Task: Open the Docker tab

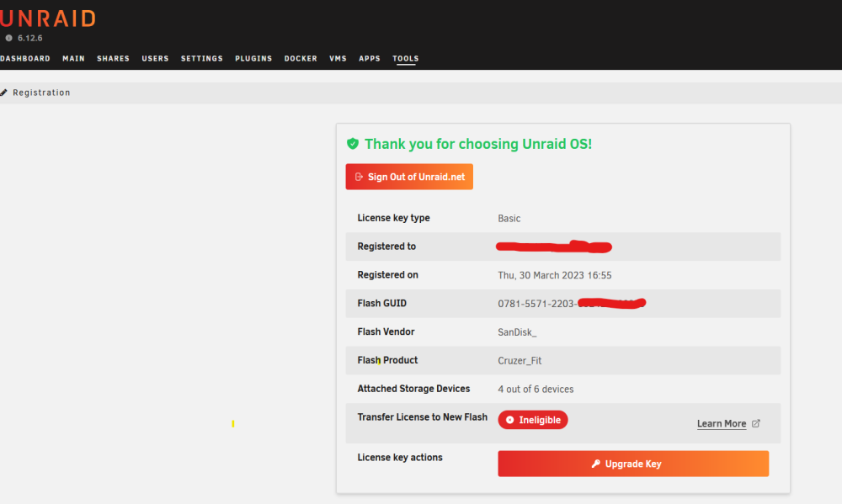Action: pos(301,59)
